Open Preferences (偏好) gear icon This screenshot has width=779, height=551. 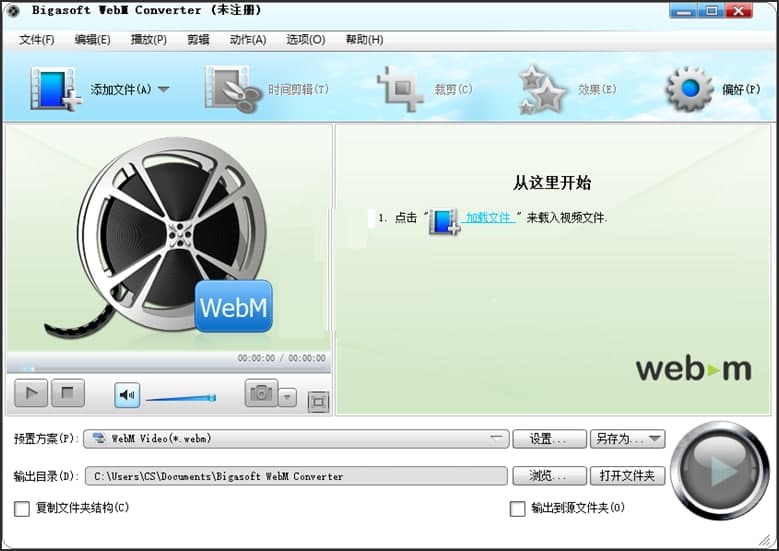(689, 89)
